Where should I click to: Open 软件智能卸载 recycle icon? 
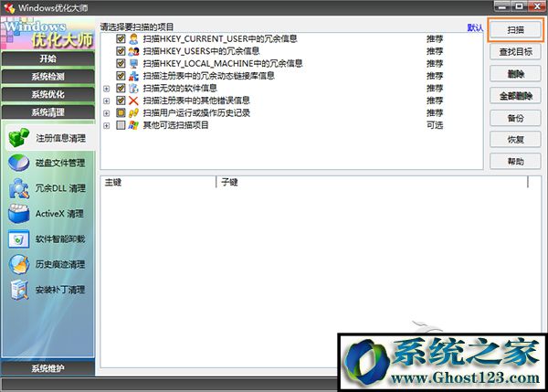pos(19,239)
